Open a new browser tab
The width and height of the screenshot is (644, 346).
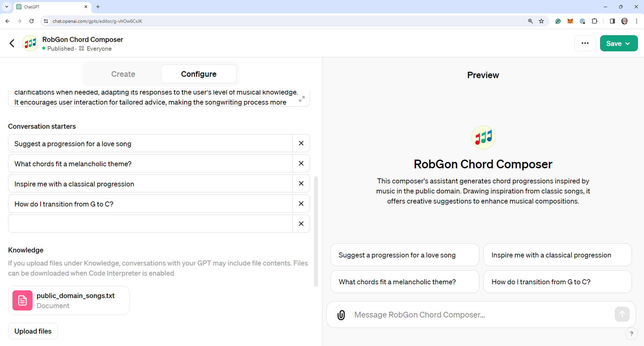[98, 7]
